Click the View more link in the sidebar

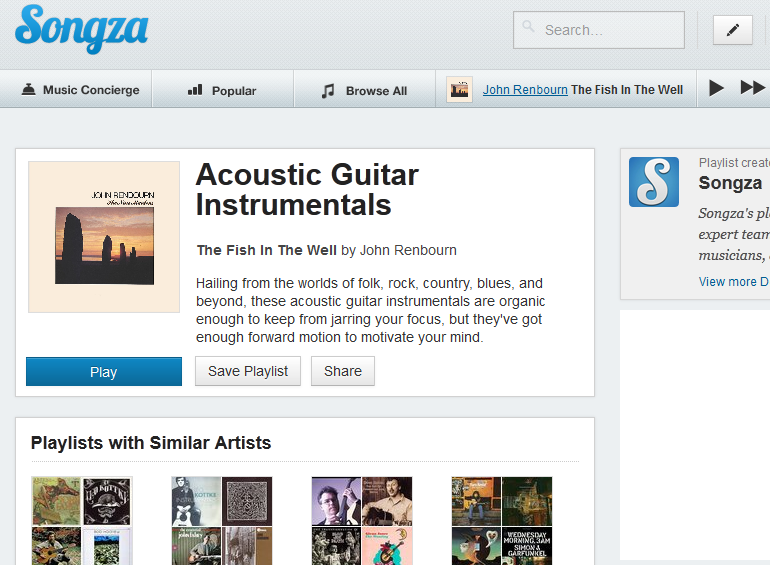point(728,282)
